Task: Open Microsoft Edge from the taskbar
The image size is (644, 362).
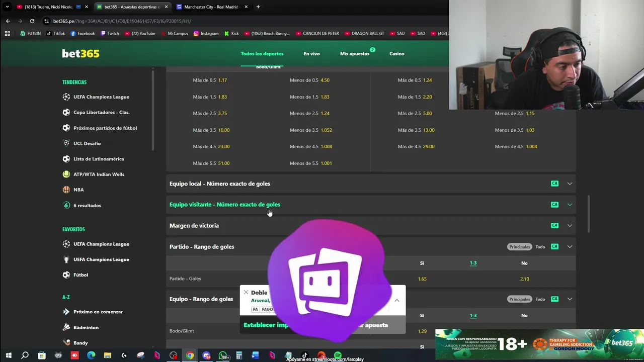Action: (x=91, y=355)
